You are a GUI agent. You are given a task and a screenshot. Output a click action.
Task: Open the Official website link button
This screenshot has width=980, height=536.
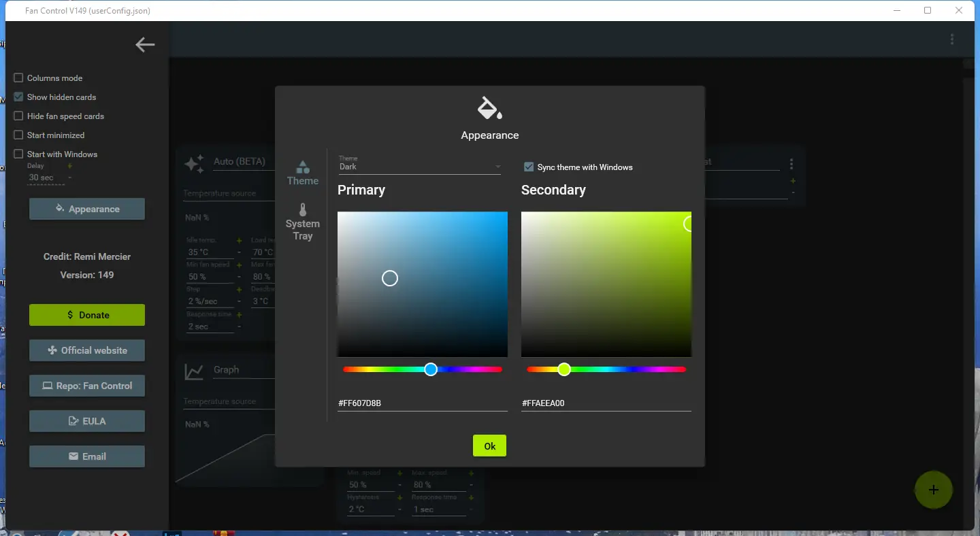pos(87,350)
